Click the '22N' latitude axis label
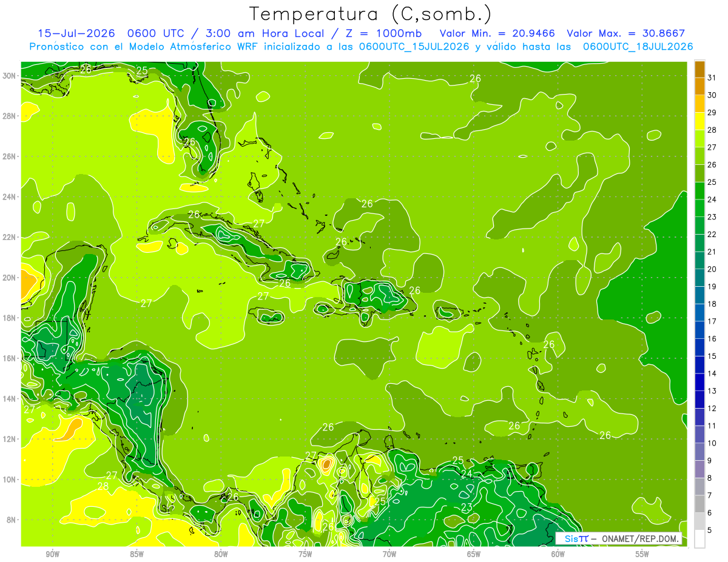The image size is (728, 562). coord(10,237)
